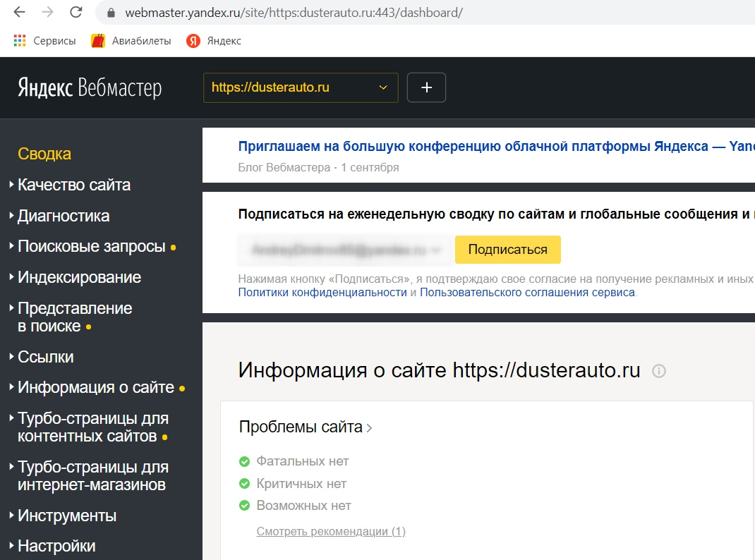Expand Информация о сайте sidebar section
Image resolution: width=755 pixels, height=560 pixels.
pos(96,387)
